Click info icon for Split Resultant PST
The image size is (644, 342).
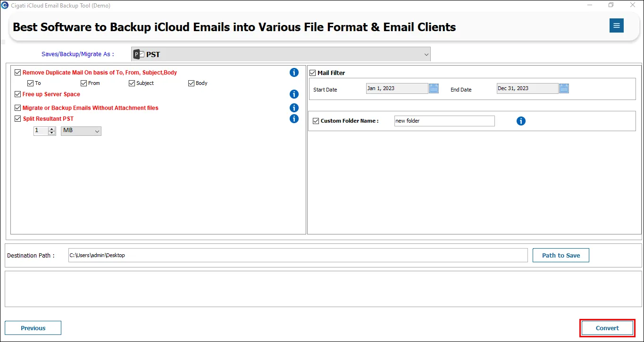[294, 119]
